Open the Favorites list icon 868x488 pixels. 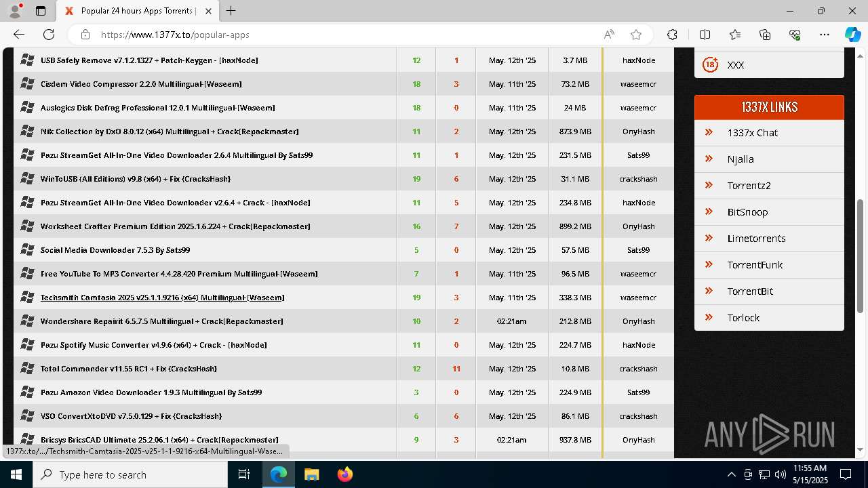point(735,35)
